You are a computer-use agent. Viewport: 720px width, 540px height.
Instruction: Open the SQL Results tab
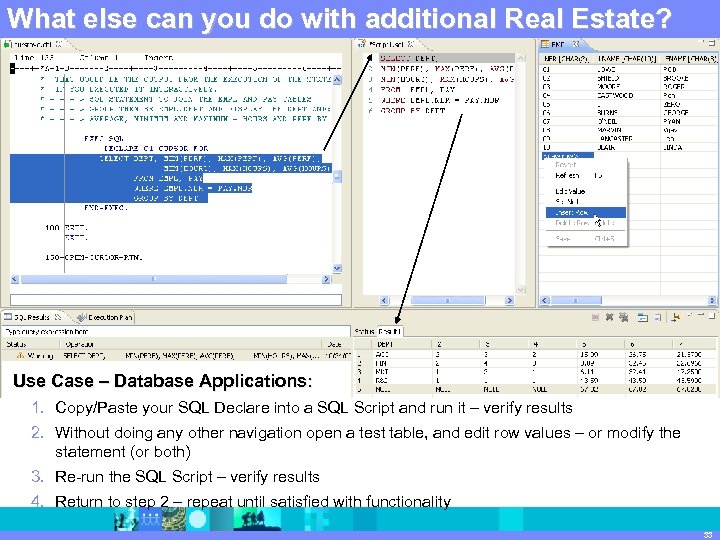[x=31, y=317]
